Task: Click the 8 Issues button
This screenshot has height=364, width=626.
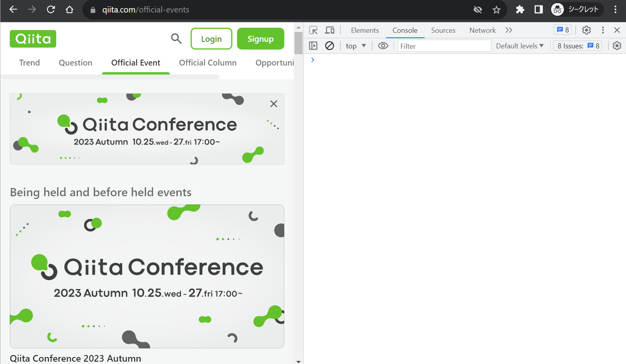Action: pyautogui.click(x=578, y=46)
